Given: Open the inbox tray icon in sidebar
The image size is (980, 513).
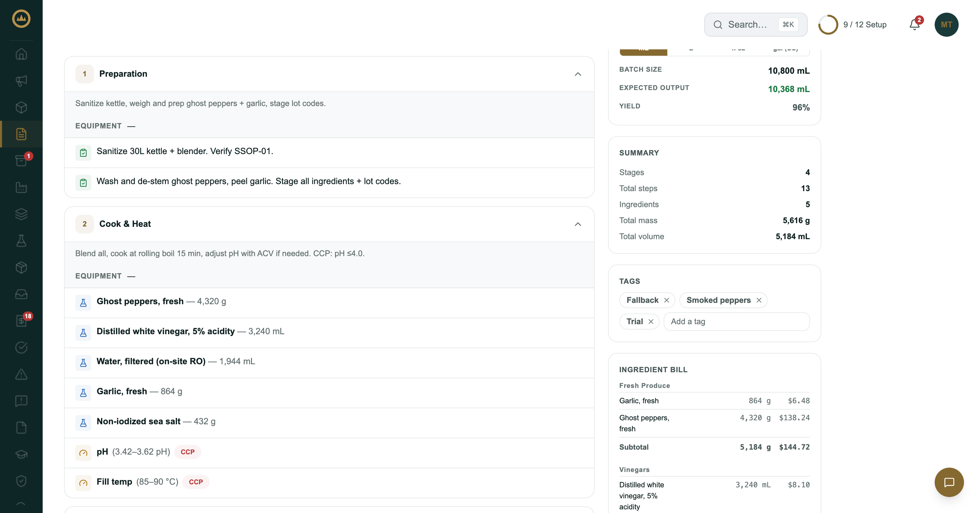Looking at the screenshot, I should 21,294.
